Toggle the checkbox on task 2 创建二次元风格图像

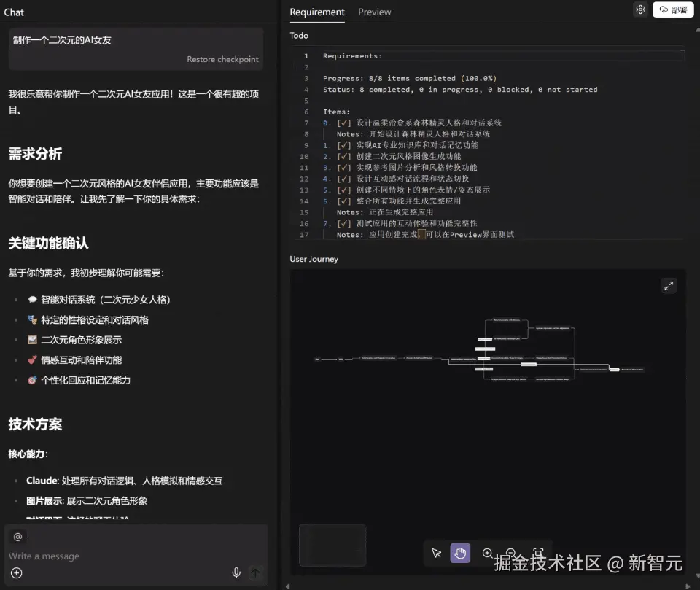coord(343,156)
